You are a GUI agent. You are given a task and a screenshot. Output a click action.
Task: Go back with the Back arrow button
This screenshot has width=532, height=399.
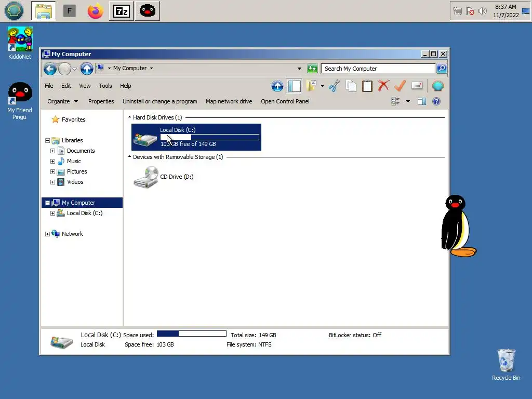50,69
